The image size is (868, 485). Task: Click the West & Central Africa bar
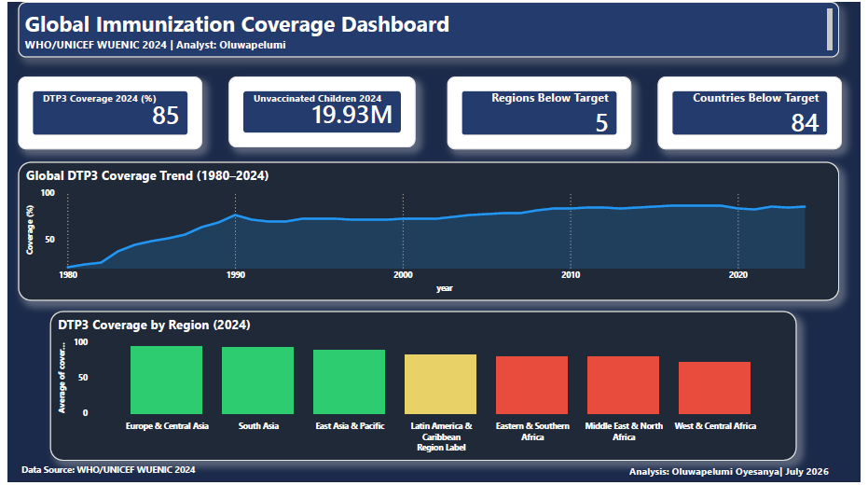(x=715, y=388)
